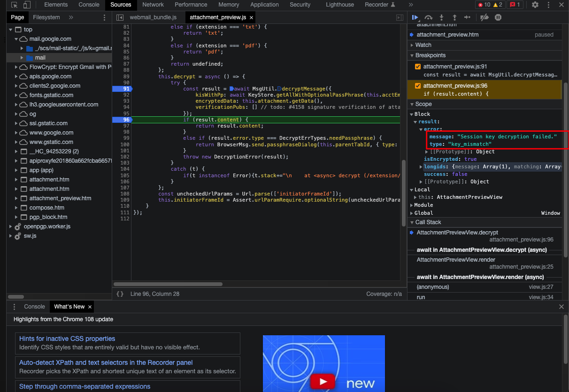Viewport: 569px width, 392px height.
Task: Switch to the Network panel tab
Action: 153,5
